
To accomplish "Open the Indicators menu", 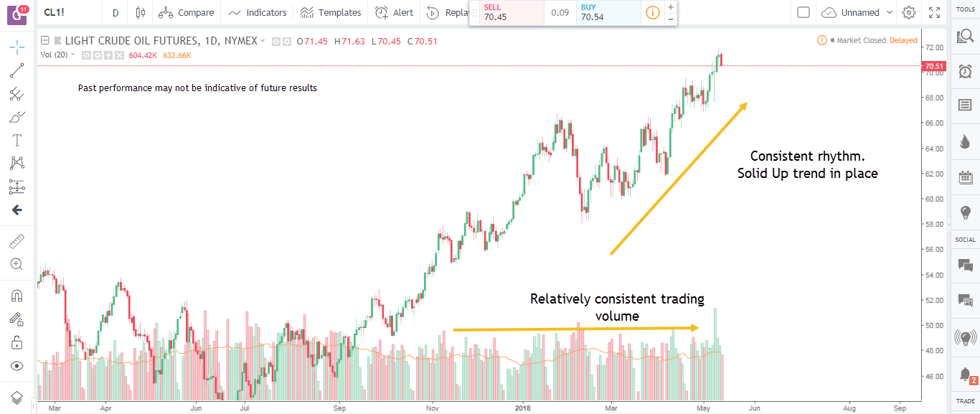I will pos(257,12).
